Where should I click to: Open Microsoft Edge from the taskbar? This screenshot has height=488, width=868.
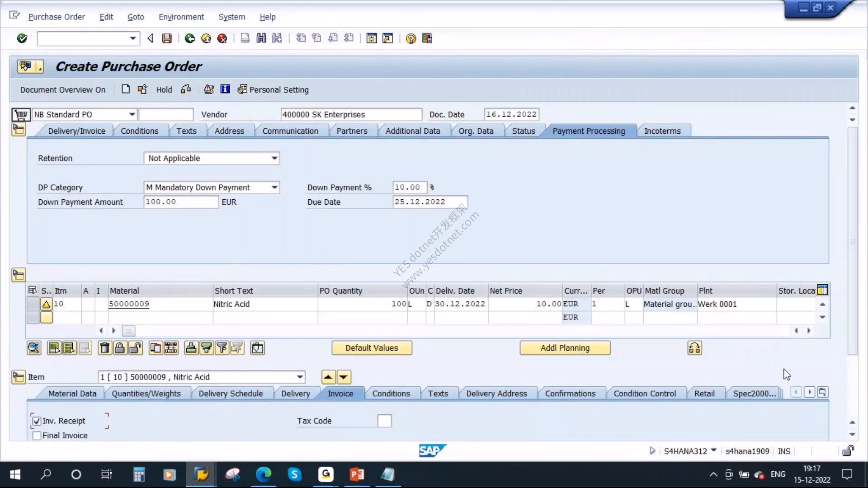(x=264, y=474)
